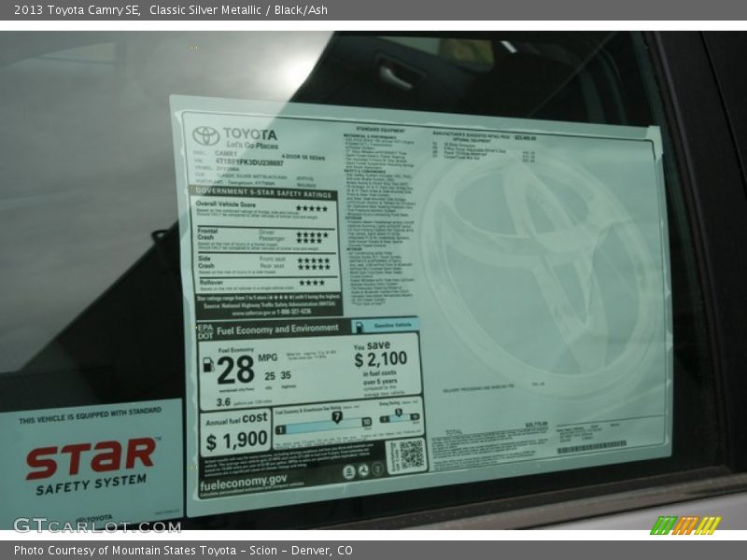Viewport: 747px width, 560px height.
Task: Click the EPA DOT label
Action: (204, 332)
